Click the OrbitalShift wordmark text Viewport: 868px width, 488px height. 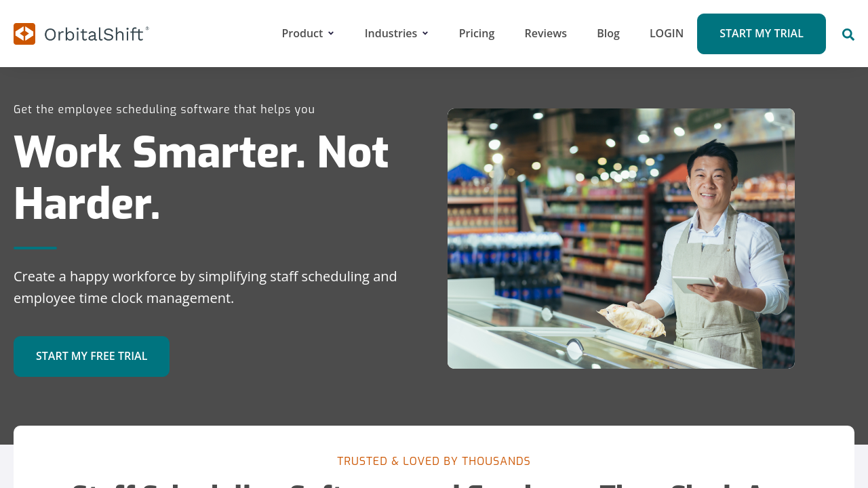pos(96,34)
